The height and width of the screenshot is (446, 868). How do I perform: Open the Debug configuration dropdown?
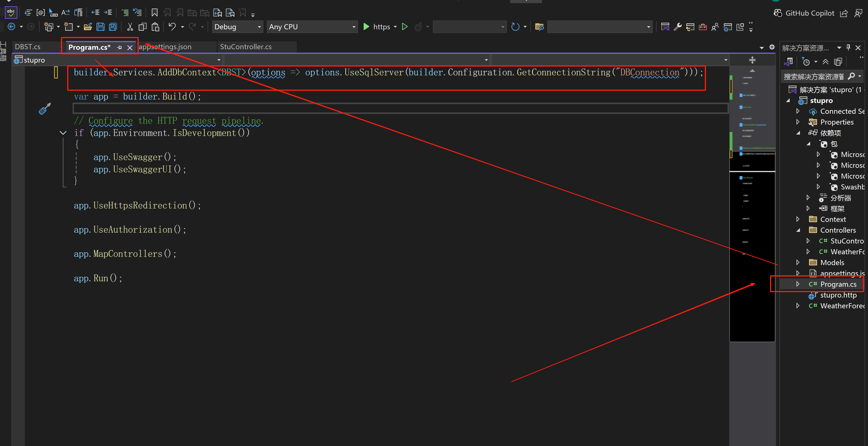pos(238,27)
